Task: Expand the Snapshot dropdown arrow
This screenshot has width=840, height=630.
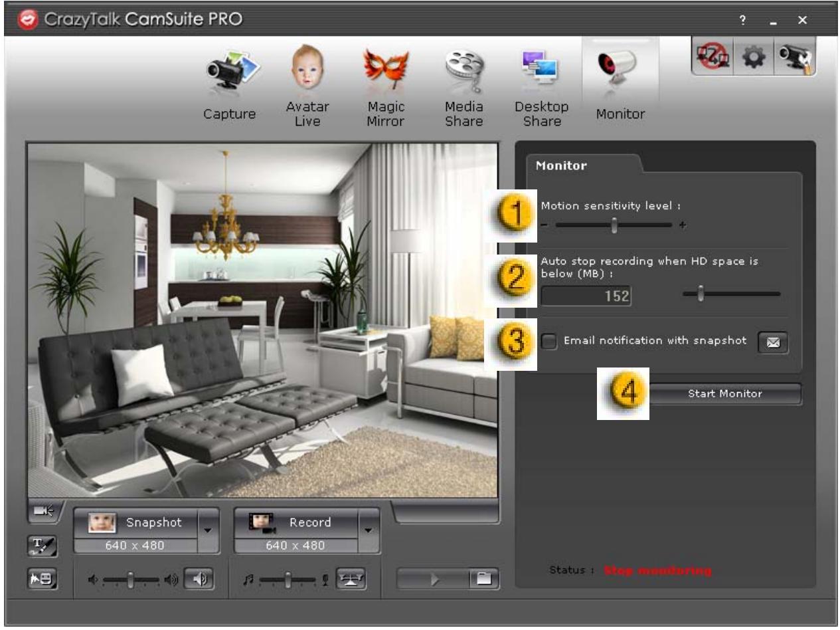Action: (x=207, y=530)
